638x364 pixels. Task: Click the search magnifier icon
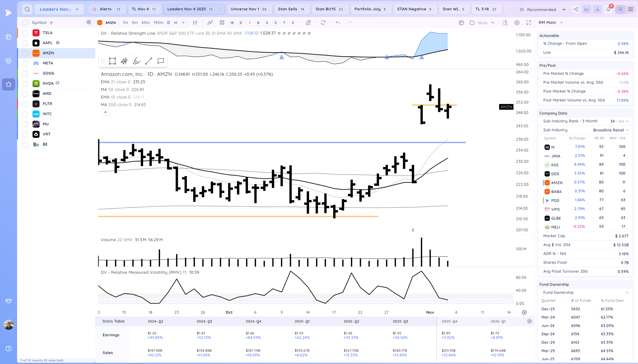point(27,9)
